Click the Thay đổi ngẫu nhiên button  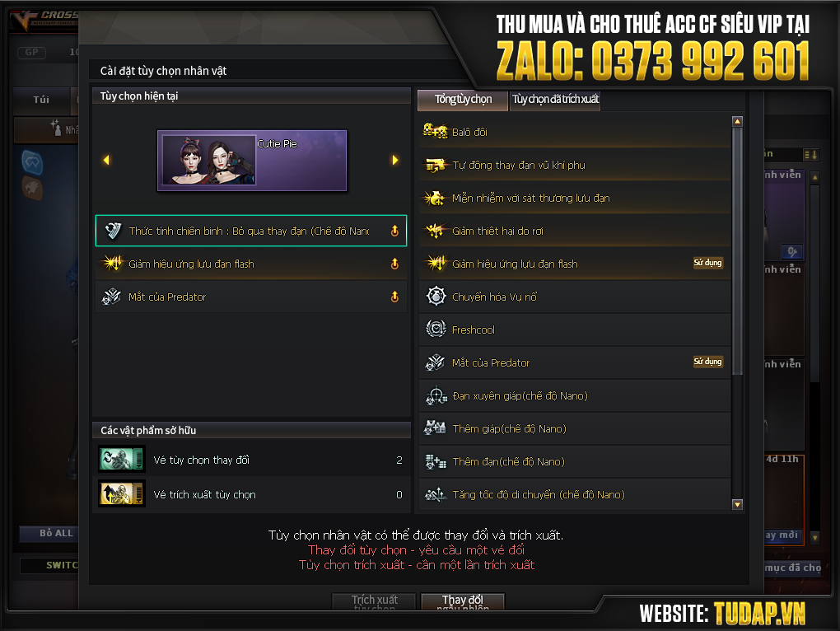coord(463,601)
